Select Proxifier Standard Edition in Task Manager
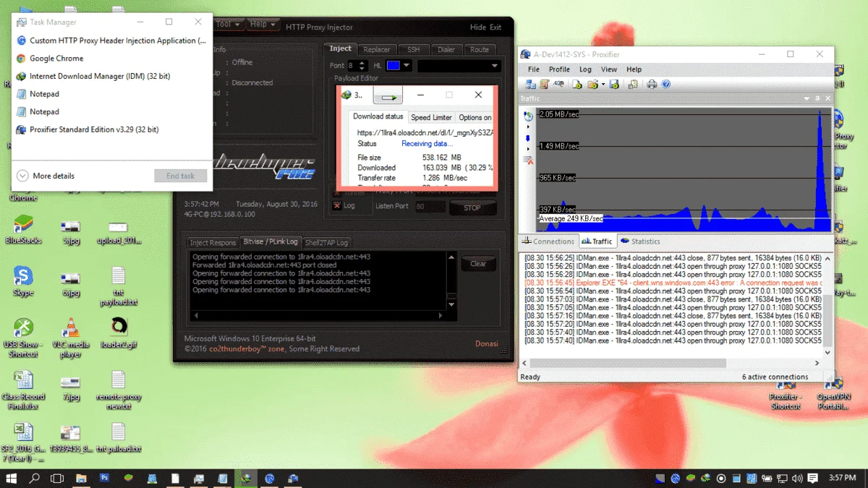The width and height of the screenshot is (868, 488). coord(94,129)
